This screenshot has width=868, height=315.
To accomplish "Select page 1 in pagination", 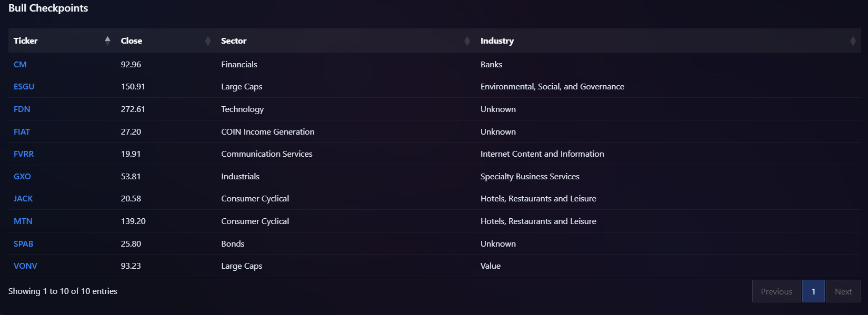I will (813, 291).
